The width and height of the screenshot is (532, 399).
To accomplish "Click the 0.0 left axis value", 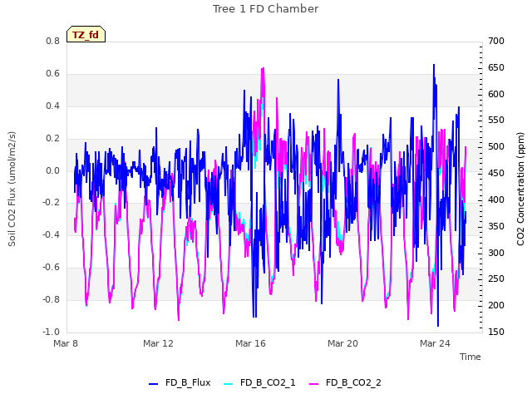I will (52, 170).
